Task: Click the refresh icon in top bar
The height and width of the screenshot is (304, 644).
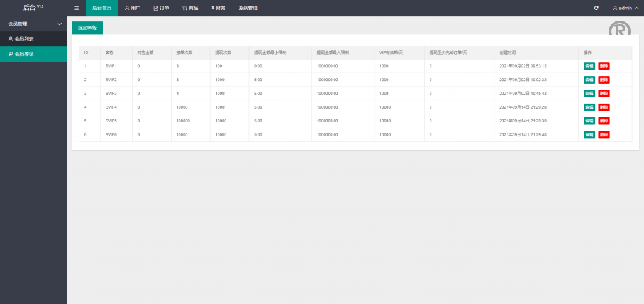Action: tap(596, 8)
